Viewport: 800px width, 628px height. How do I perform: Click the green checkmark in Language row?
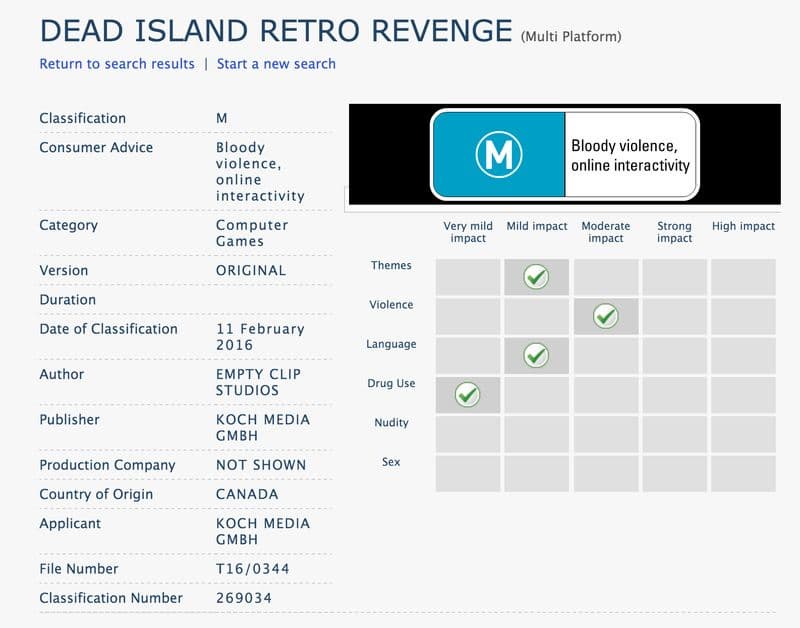[x=536, y=356]
